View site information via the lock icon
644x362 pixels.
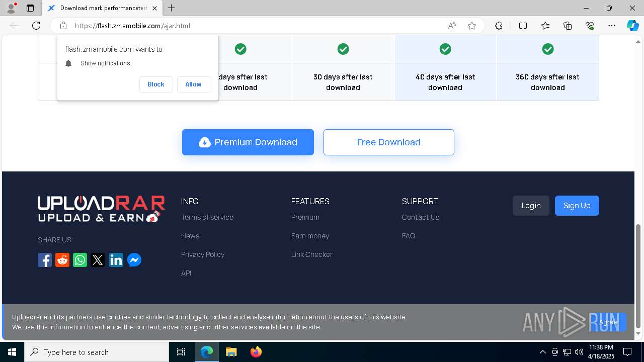click(x=63, y=26)
